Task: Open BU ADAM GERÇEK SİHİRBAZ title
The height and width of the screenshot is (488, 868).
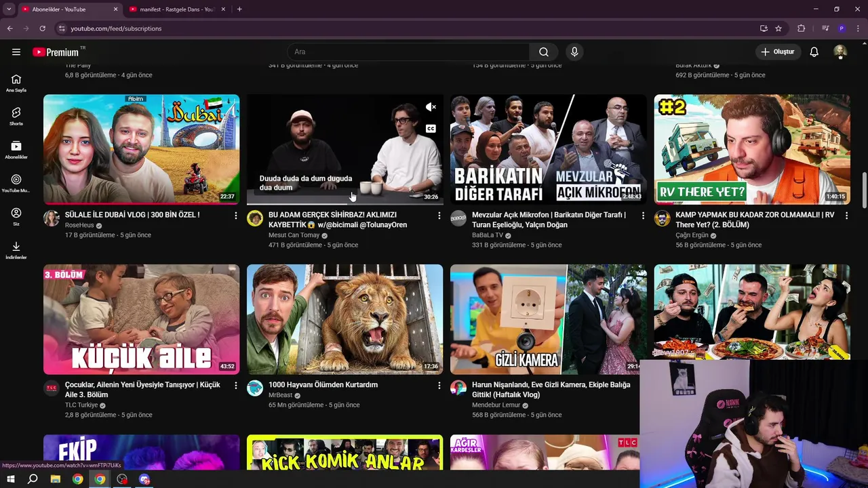Action: pos(338,220)
